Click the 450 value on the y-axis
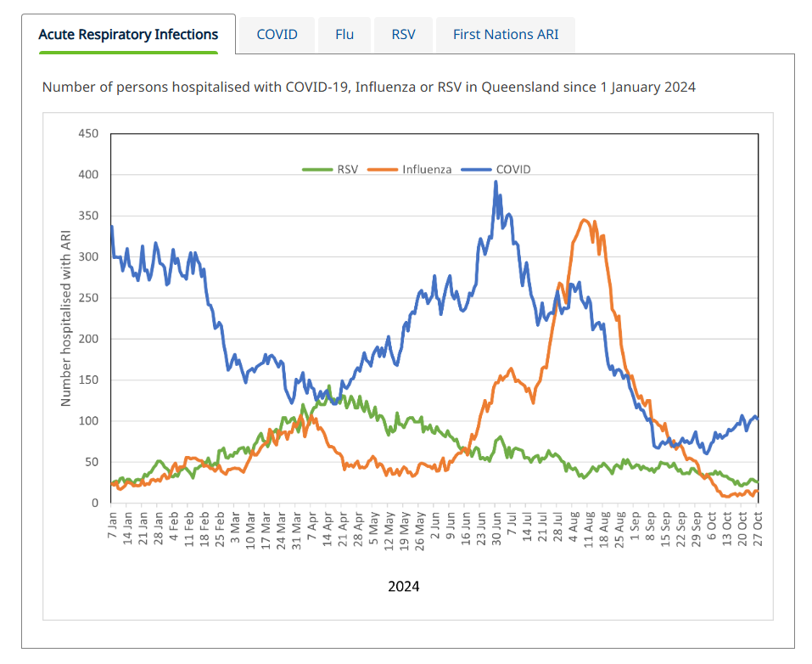Image resolution: width=812 pixels, height=664 pixels. [x=88, y=133]
